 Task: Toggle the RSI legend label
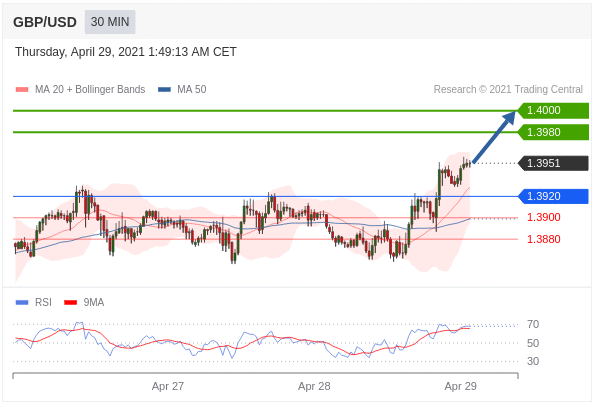coord(43,302)
